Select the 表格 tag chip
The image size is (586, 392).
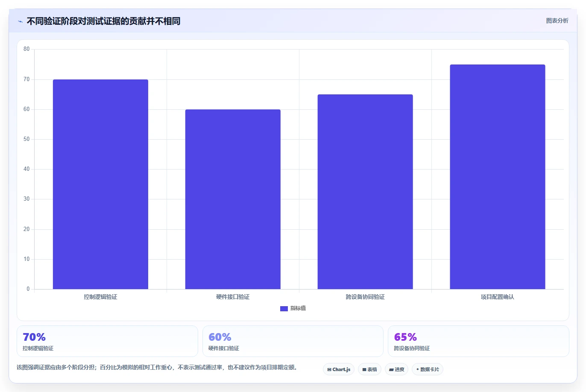click(369, 369)
